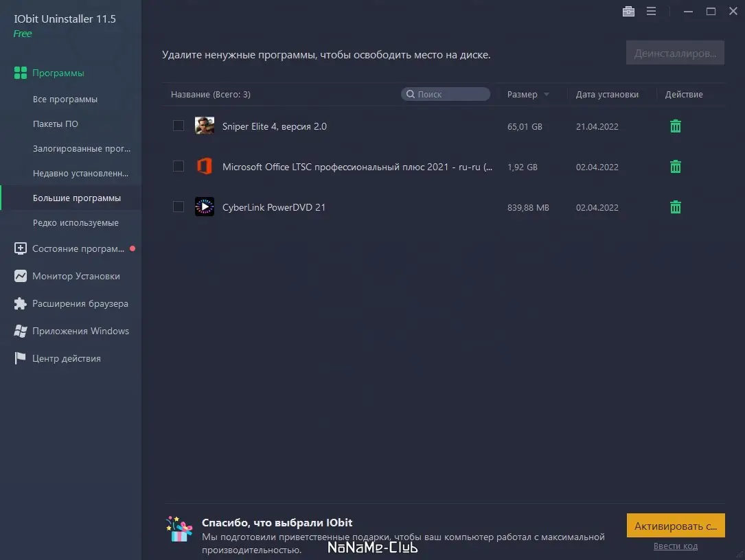Maximize the IObit Uninstaller window

(x=711, y=12)
